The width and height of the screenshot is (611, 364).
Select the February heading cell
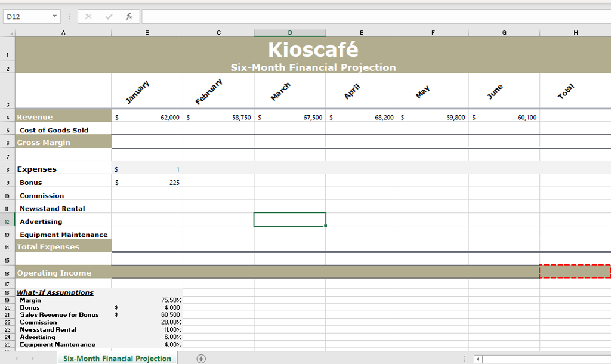[218, 91]
